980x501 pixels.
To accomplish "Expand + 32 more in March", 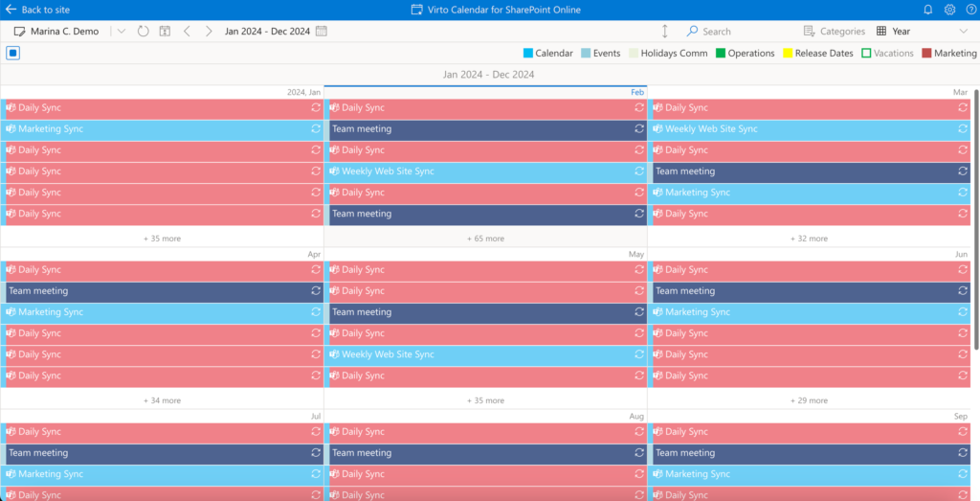I will [809, 239].
